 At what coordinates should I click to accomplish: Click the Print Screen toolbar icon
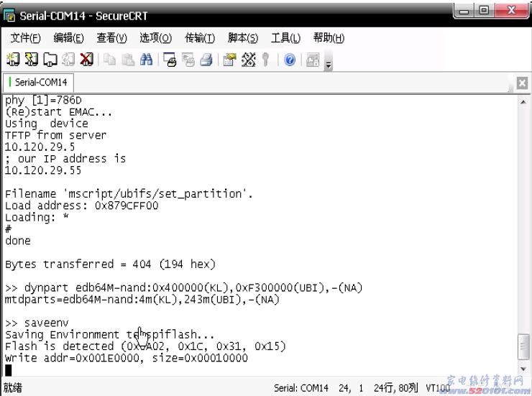170,61
